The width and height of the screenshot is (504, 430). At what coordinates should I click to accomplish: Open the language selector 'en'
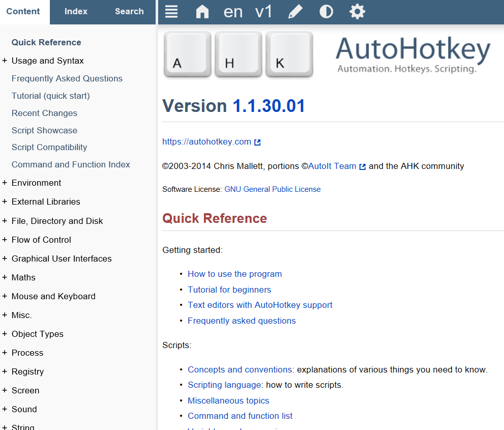click(233, 12)
